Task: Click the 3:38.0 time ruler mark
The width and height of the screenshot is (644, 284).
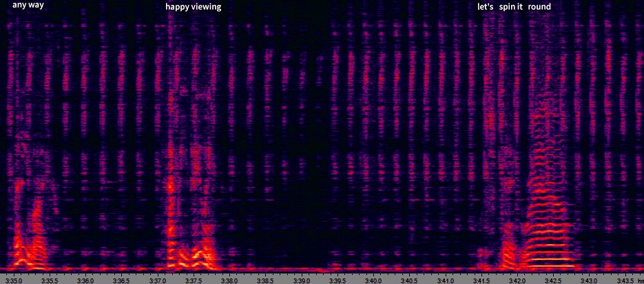Action: tap(230, 280)
